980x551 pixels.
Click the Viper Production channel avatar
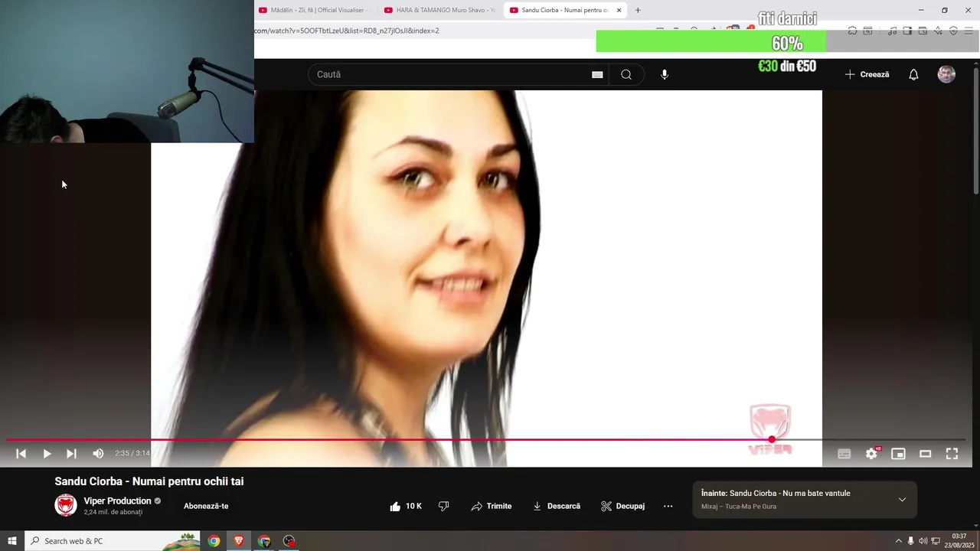coord(66,505)
